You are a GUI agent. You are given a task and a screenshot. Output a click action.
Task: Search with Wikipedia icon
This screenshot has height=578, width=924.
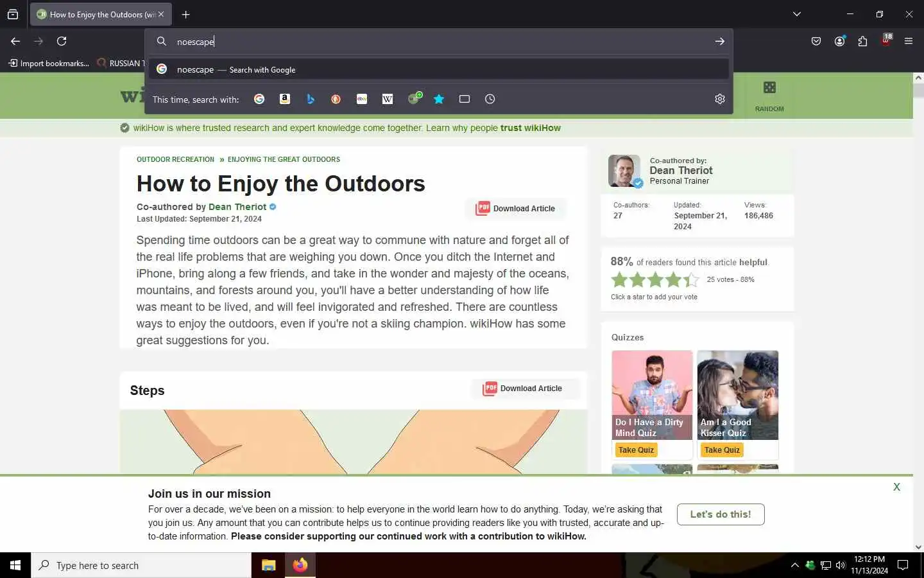click(x=388, y=99)
